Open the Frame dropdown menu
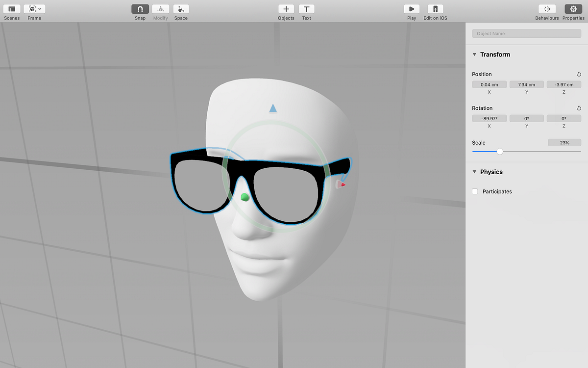Viewport: 588px width, 368px height. click(40, 9)
